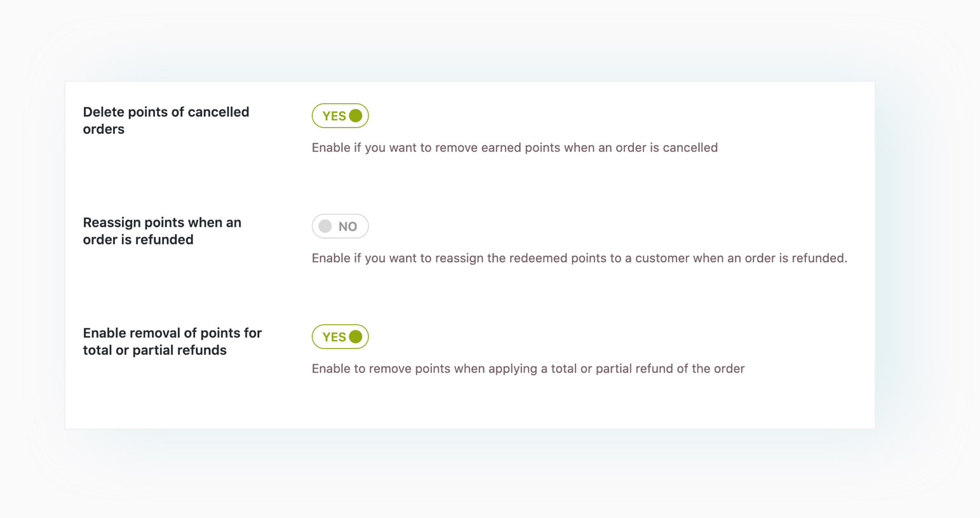Click NO text in the refunded order switch
Screen dimensions: 980x518
pos(347,227)
